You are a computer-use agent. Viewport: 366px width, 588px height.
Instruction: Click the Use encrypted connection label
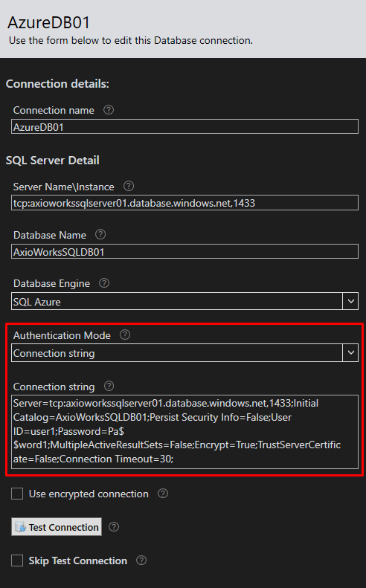click(89, 494)
